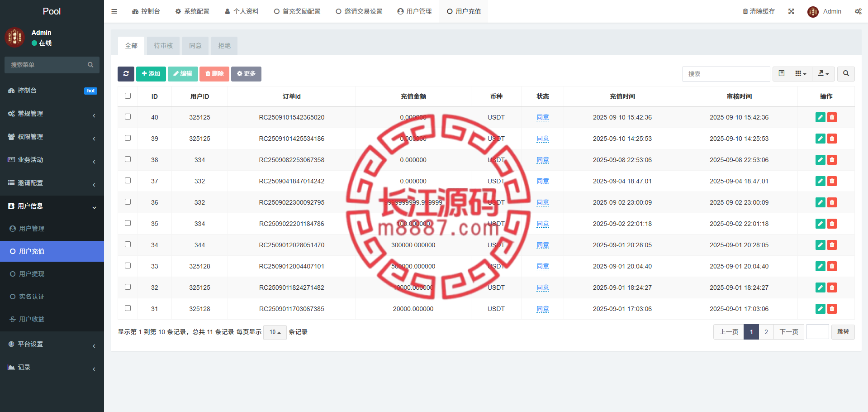Tick the checkbox for row ID 37
The image size is (868, 412).
128,181
